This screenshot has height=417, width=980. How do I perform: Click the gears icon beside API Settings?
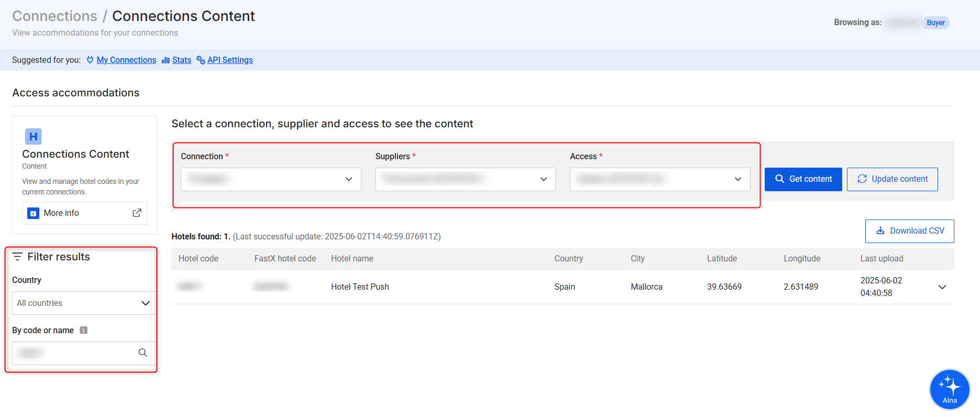(201, 60)
